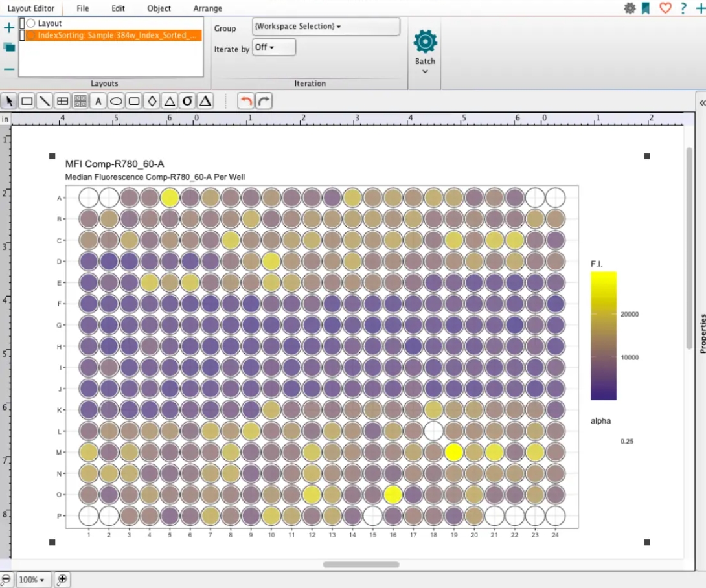This screenshot has width=706, height=588.
Task: Duplicate the layout using the copy icon
Action: point(9,47)
